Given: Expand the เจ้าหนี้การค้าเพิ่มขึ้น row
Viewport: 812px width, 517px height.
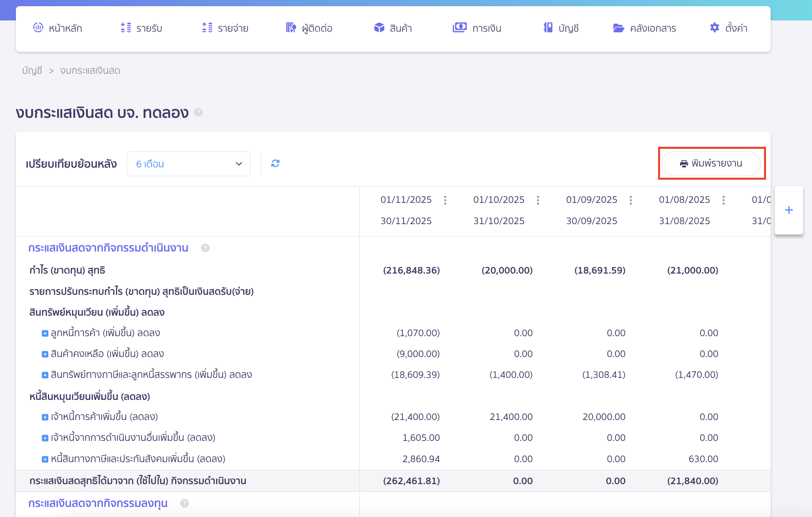Looking at the screenshot, I should point(45,417).
